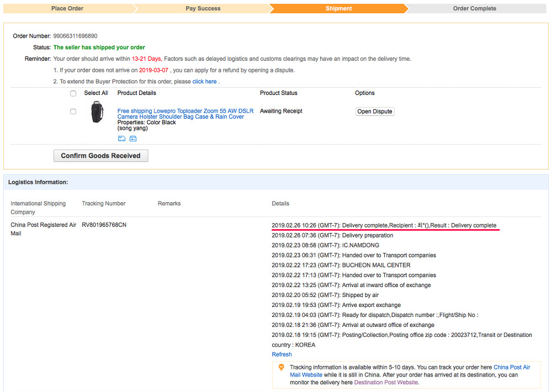Click the return arrow icon under product
Image resolution: width=552 pixels, height=392 pixels.
(x=133, y=139)
